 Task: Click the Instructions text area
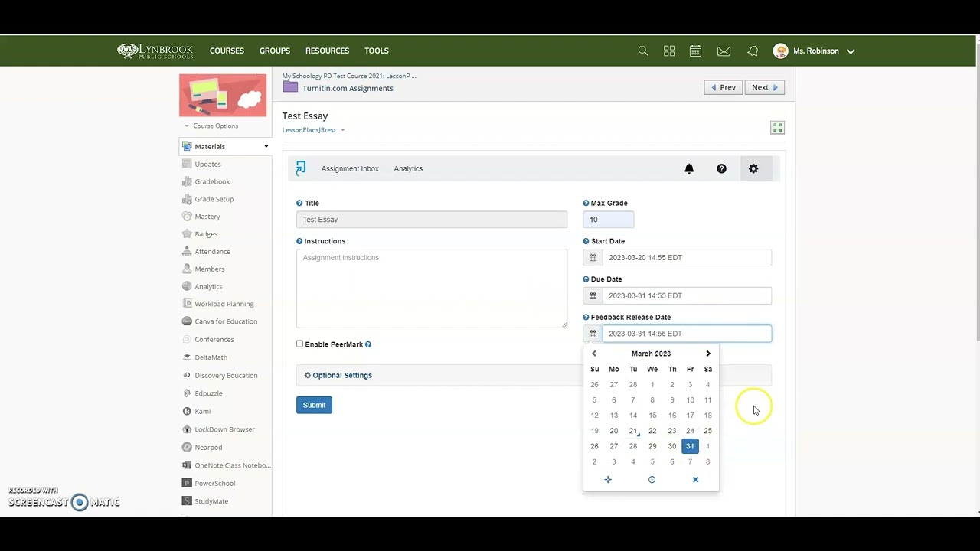tap(432, 289)
